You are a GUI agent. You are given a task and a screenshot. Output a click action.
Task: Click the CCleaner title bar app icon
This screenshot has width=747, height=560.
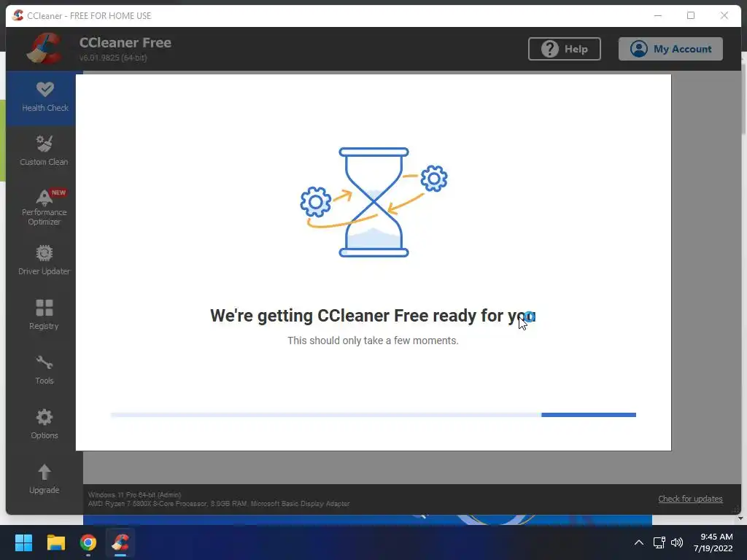point(18,15)
